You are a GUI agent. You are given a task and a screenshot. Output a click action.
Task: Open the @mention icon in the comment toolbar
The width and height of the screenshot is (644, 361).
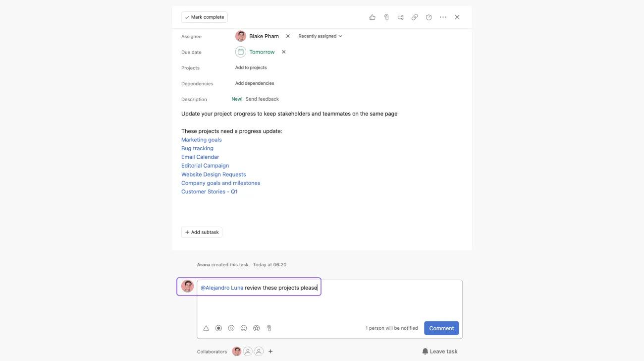point(230,327)
